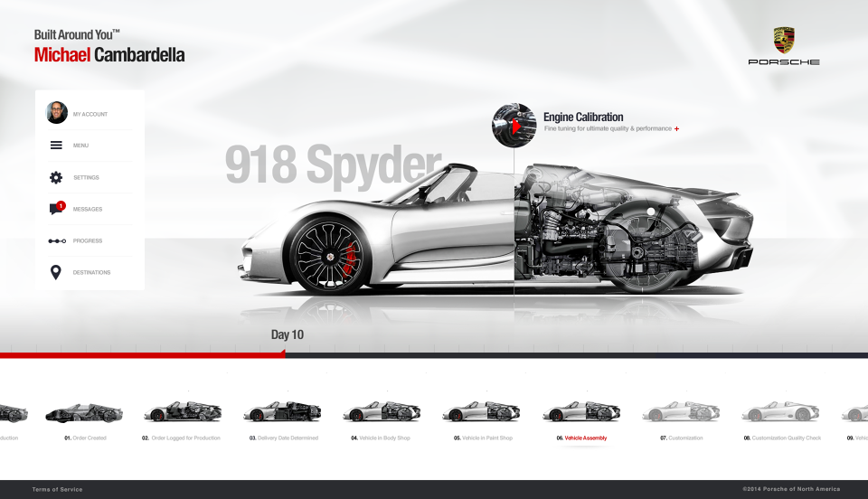Open the Settings gear icon
Image resolution: width=868 pixels, height=499 pixels.
pos(56,177)
